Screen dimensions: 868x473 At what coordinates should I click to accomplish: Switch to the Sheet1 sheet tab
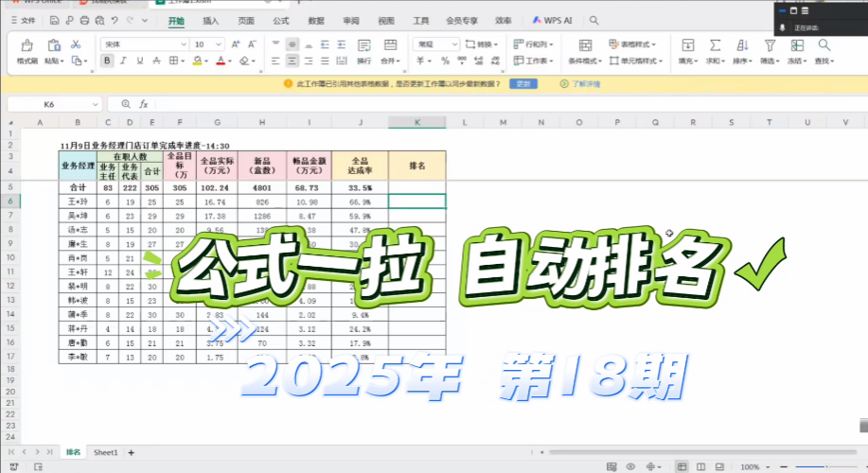105,452
